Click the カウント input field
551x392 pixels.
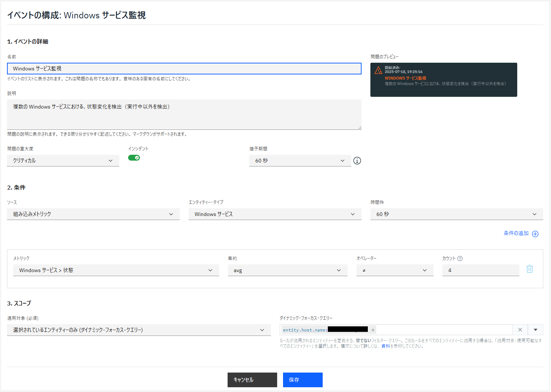coord(481,270)
